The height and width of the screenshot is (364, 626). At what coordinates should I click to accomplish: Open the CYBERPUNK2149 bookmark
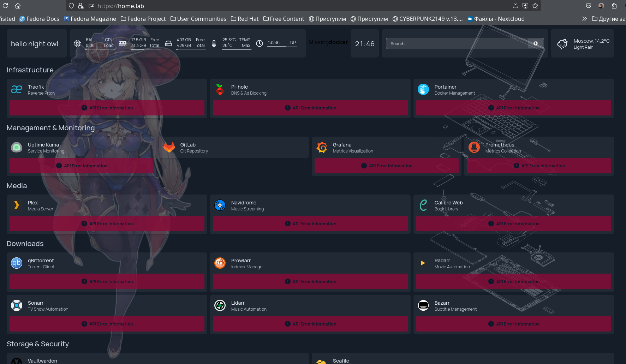428,19
